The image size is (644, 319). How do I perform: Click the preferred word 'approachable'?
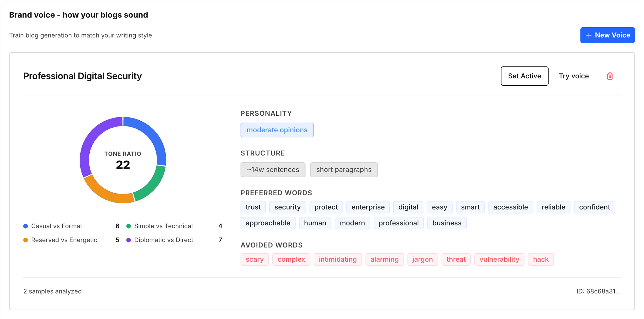coord(268,223)
